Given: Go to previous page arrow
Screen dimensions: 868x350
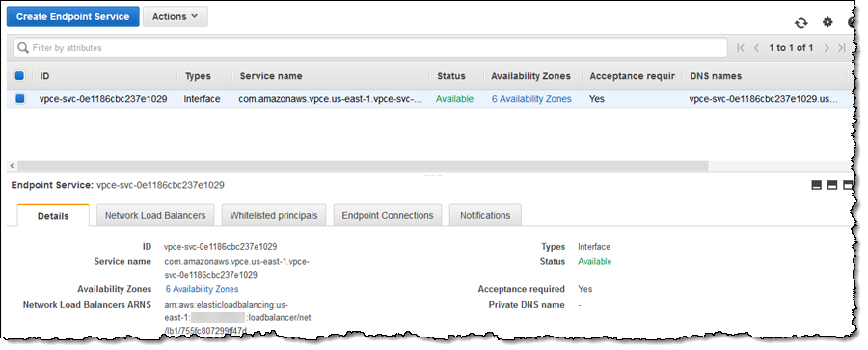Looking at the screenshot, I should (x=756, y=48).
